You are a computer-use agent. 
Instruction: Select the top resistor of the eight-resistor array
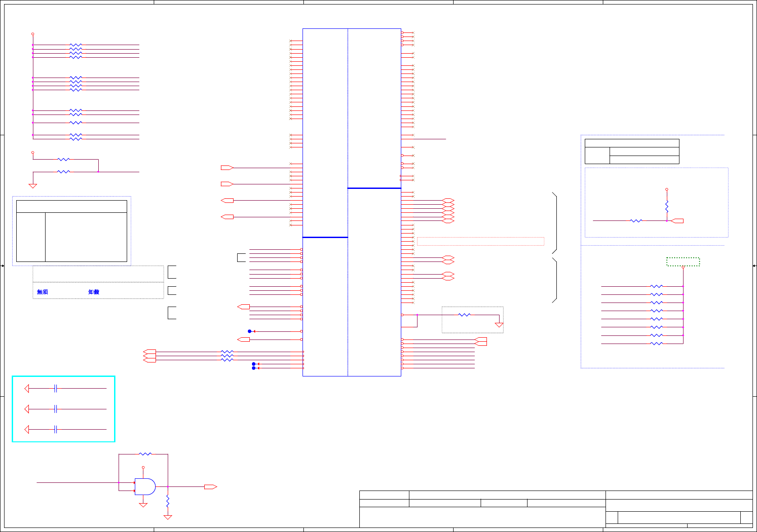coord(656,286)
